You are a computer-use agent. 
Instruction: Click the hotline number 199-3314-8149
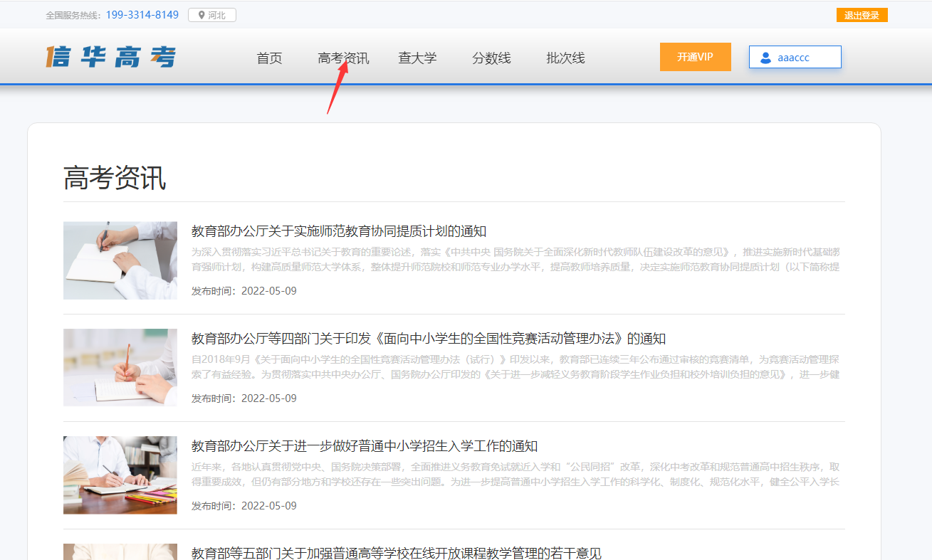[x=142, y=15]
